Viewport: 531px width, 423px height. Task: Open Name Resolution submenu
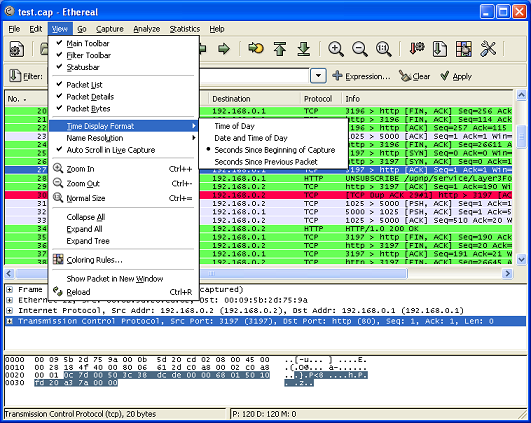pyautogui.click(x=123, y=138)
